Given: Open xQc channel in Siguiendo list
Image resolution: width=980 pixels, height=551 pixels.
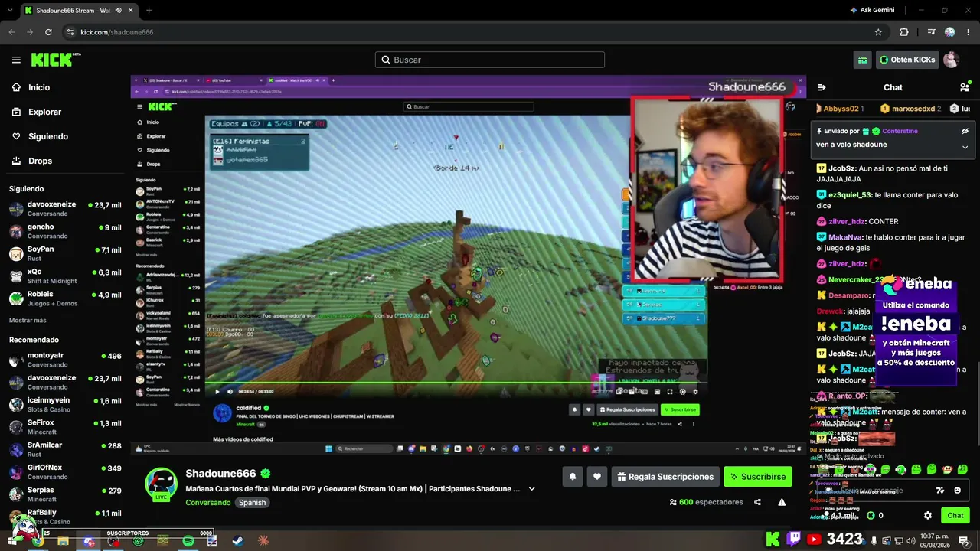Looking at the screenshot, I should (64, 276).
